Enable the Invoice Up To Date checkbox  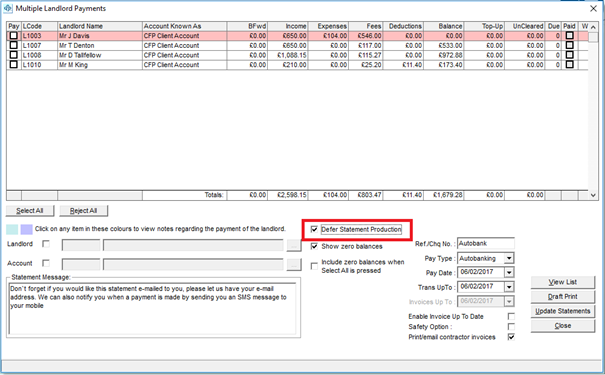[x=511, y=316]
